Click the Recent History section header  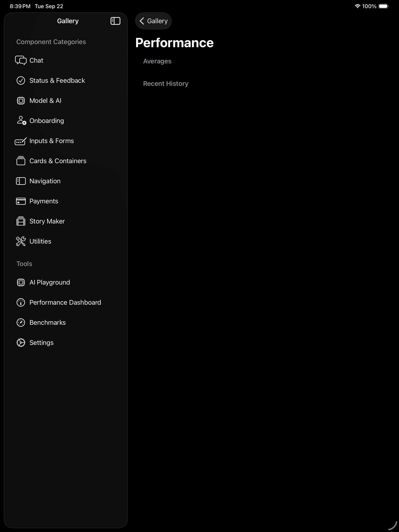pos(166,84)
